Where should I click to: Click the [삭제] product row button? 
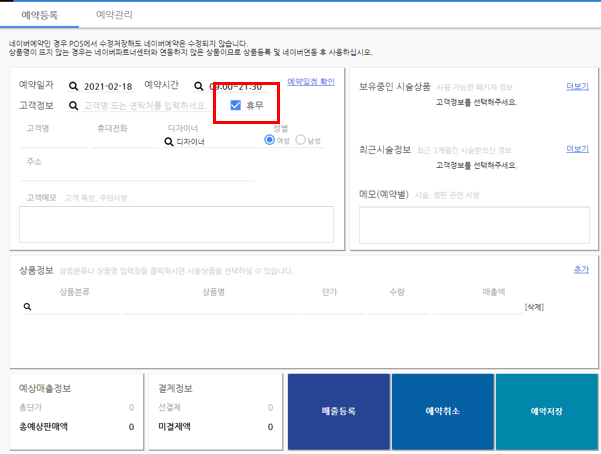pyautogui.click(x=534, y=307)
